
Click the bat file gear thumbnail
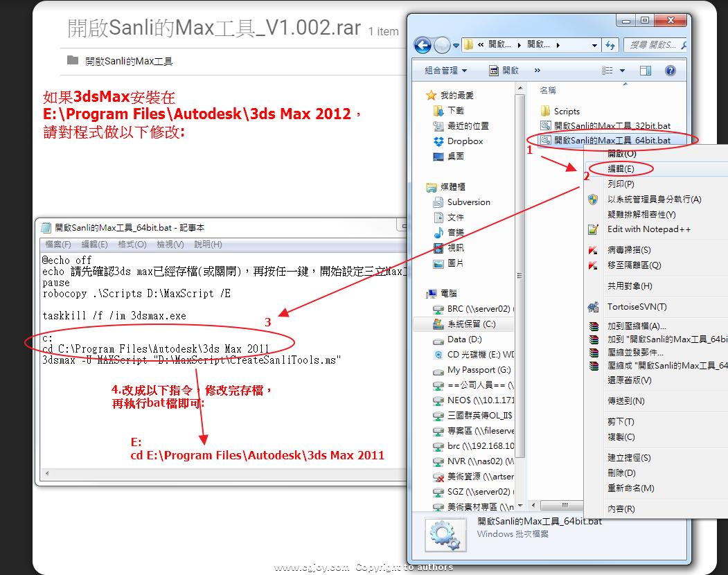445,535
